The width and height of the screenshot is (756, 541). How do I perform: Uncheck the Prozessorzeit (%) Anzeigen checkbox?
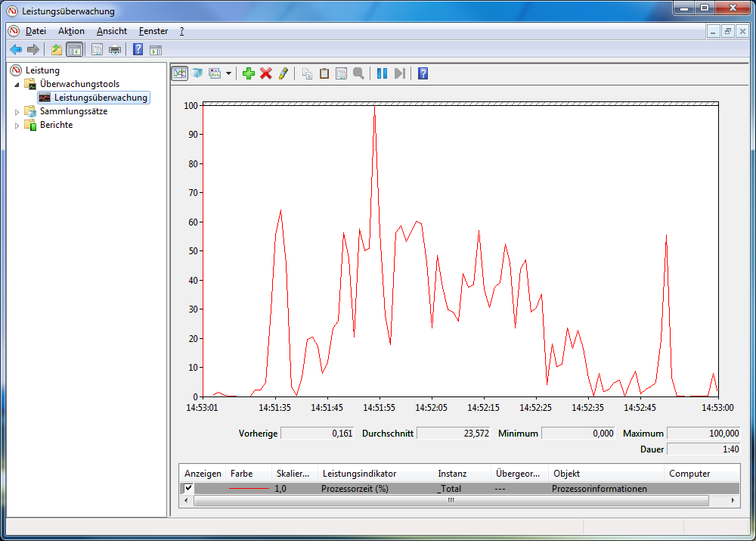(x=188, y=489)
